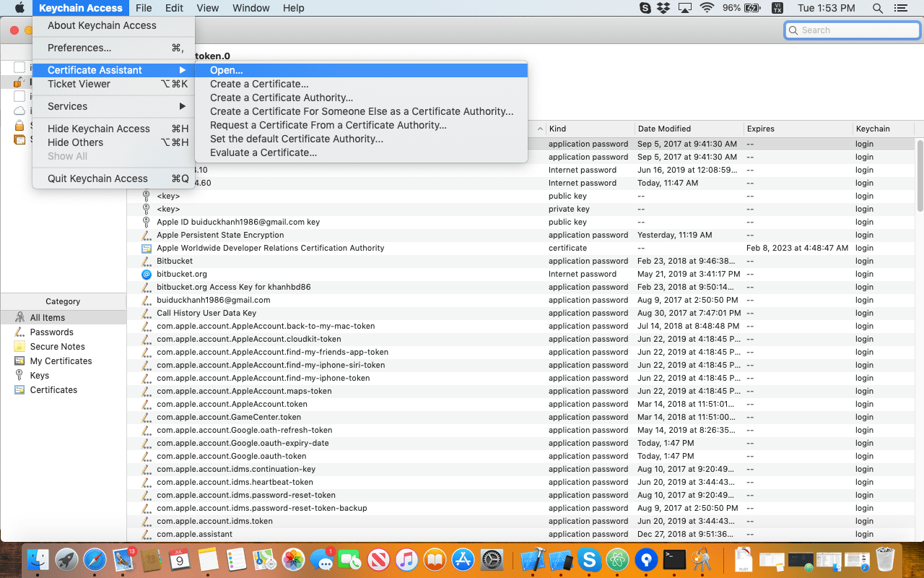Open the Books app in Dock

435,560
